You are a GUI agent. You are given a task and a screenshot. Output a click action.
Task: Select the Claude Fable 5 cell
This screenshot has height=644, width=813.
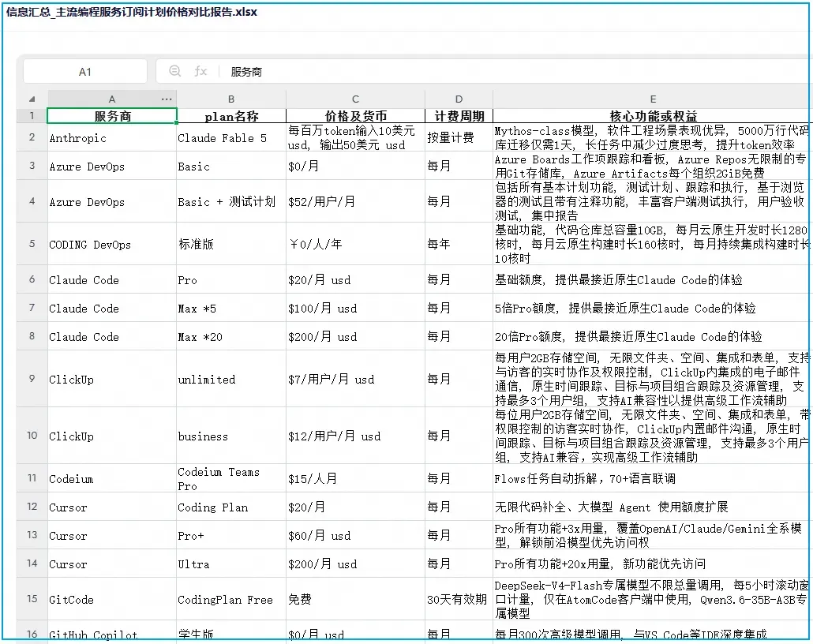coord(231,138)
